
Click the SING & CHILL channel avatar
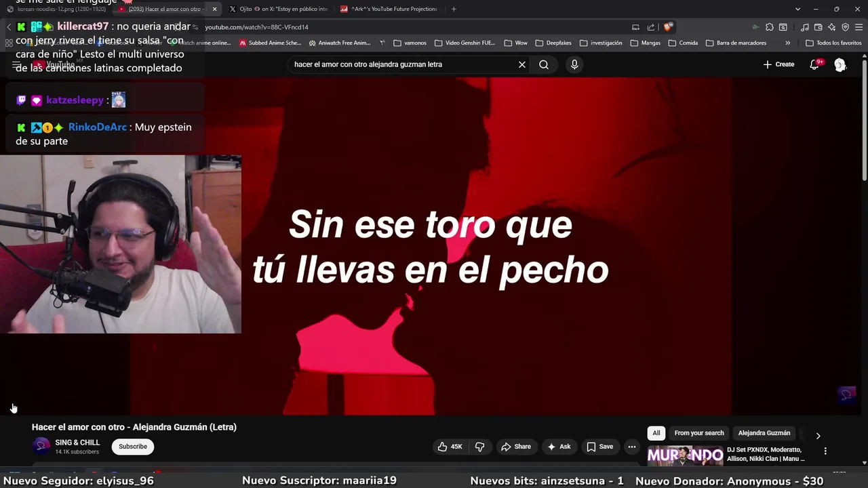(x=41, y=446)
